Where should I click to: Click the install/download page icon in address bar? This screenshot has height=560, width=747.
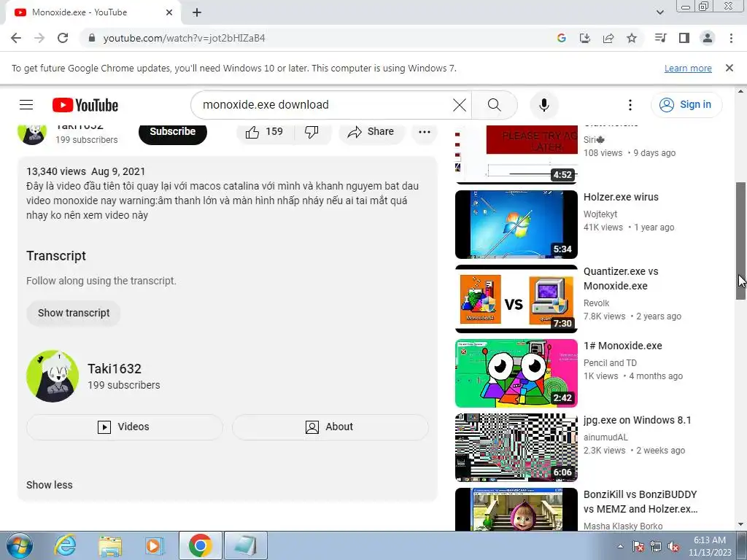[x=585, y=38]
